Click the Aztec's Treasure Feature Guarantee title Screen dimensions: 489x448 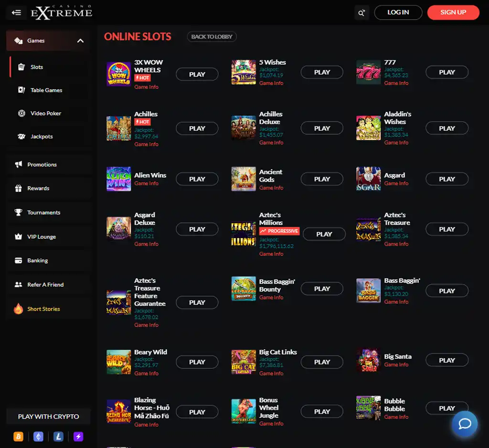click(x=149, y=292)
